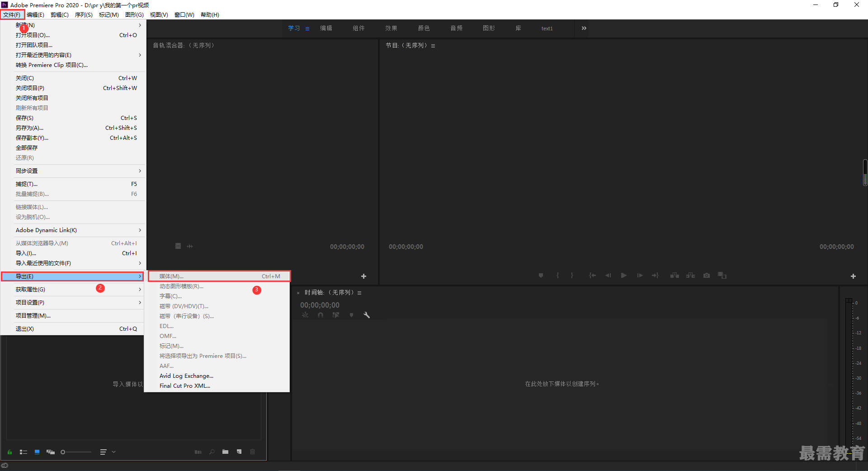This screenshot has width=868, height=471.
Task: Switch project panel to list view
Action: point(24,452)
